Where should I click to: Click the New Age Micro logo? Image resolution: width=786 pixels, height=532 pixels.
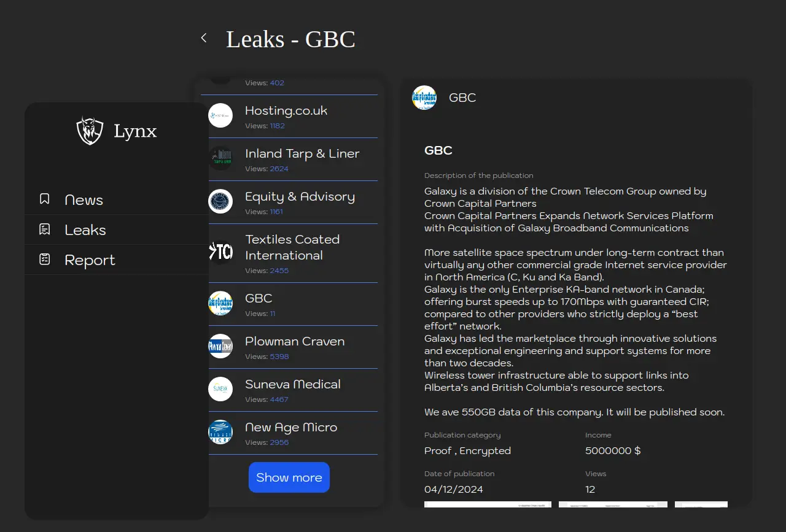tap(220, 432)
